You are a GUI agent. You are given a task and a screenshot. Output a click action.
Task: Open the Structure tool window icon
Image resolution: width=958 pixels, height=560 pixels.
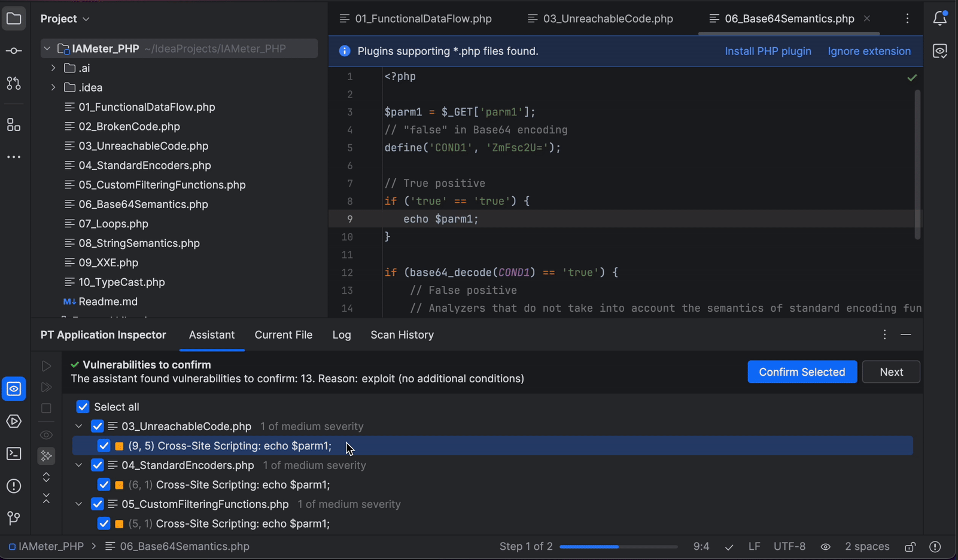click(x=14, y=124)
